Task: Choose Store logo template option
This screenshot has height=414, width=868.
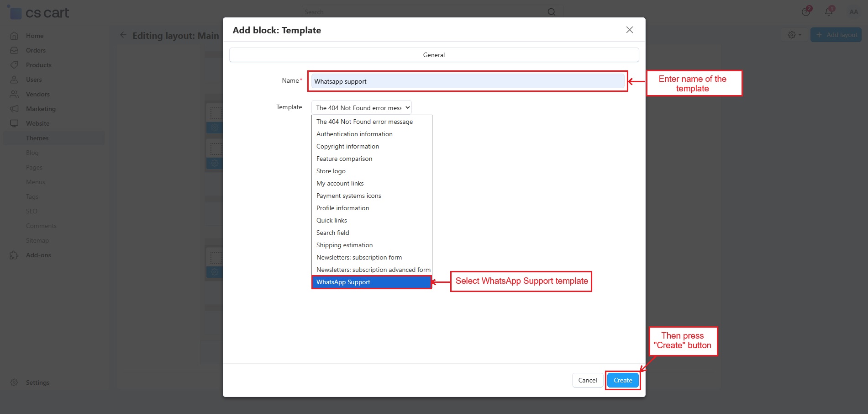Action: coord(331,171)
